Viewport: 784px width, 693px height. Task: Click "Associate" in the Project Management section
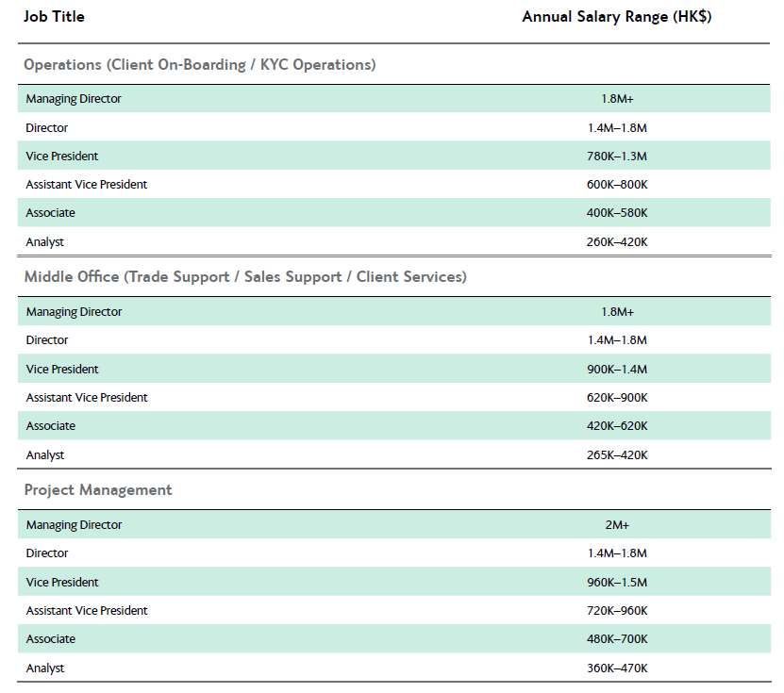pyautogui.click(x=51, y=639)
